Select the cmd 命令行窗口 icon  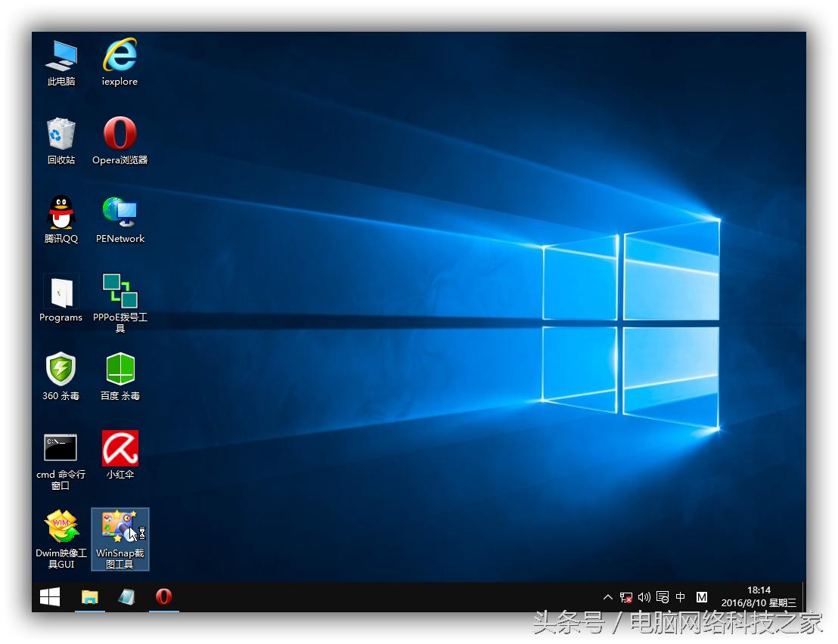pos(61,450)
